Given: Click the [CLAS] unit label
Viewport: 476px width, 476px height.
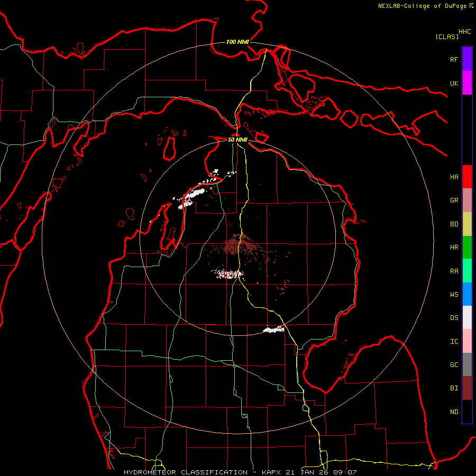Looking at the screenshot, I should [x=447, y=37].
